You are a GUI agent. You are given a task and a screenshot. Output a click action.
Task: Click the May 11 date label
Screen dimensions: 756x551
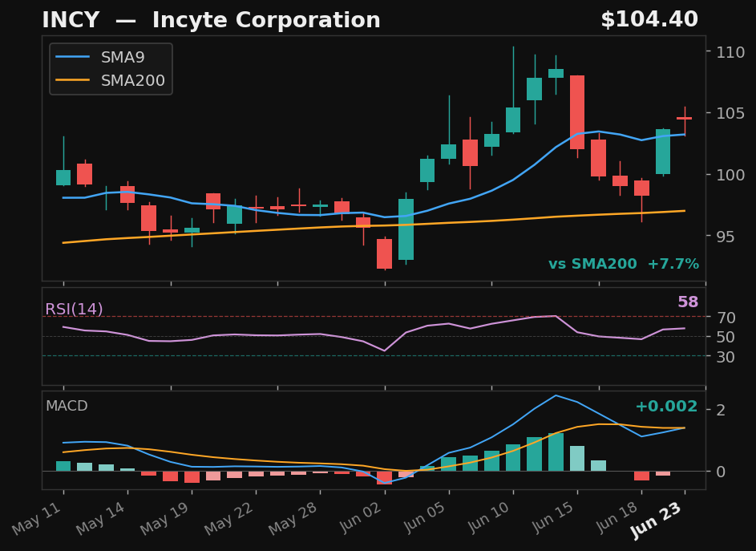click(x=38, y=518)
